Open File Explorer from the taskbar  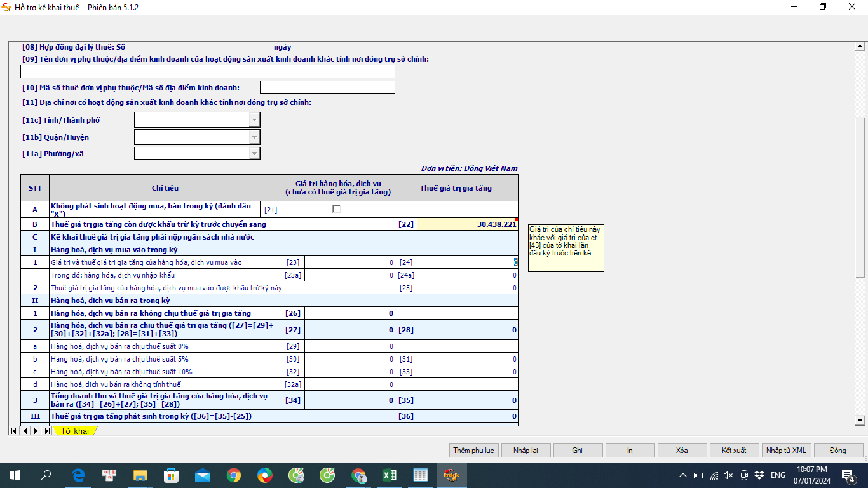[x=140, y=475]
